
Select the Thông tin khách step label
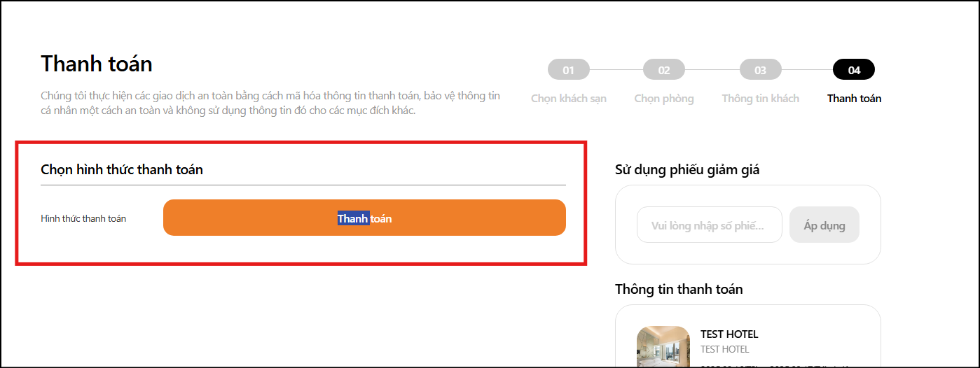[x=760, y=99]
